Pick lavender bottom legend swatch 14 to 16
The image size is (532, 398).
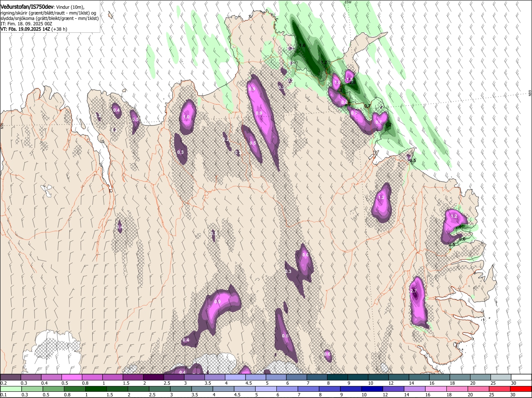414,389
